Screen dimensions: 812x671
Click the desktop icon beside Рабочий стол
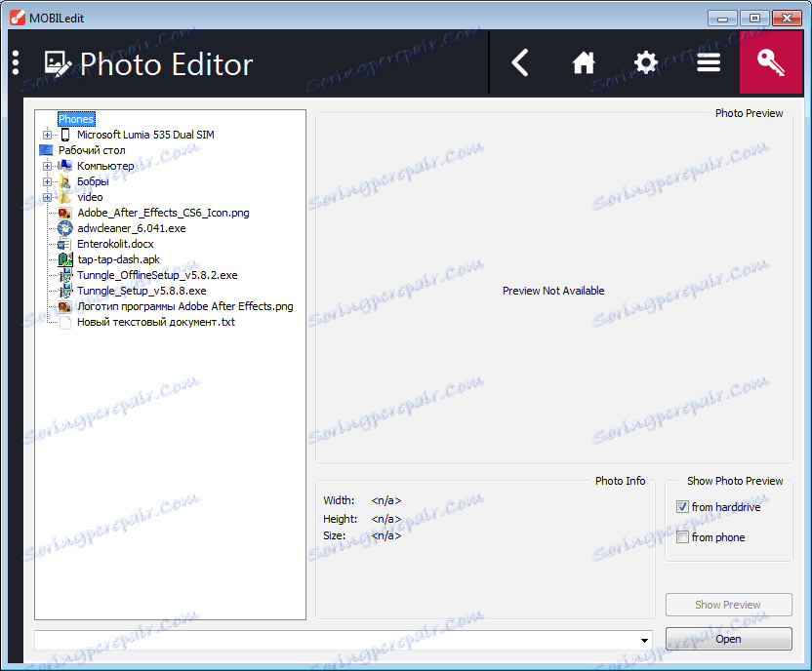point(47,150)
